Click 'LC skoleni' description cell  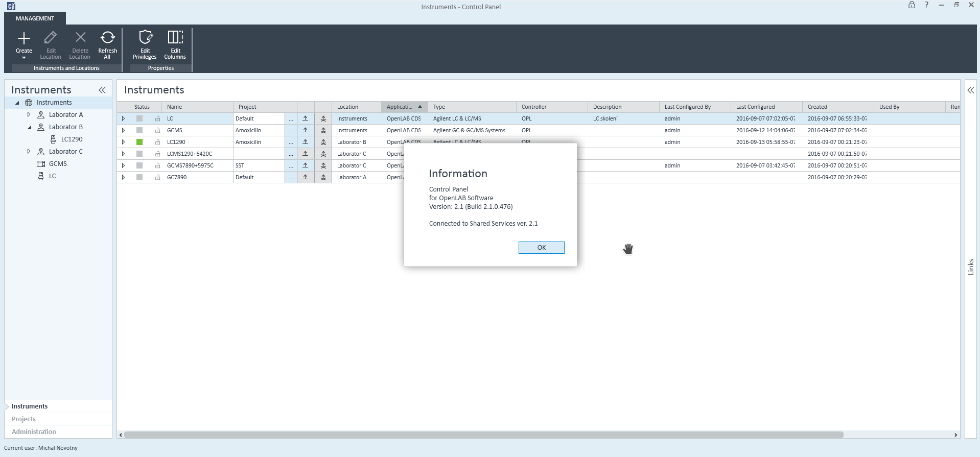(x=623, y=118)
